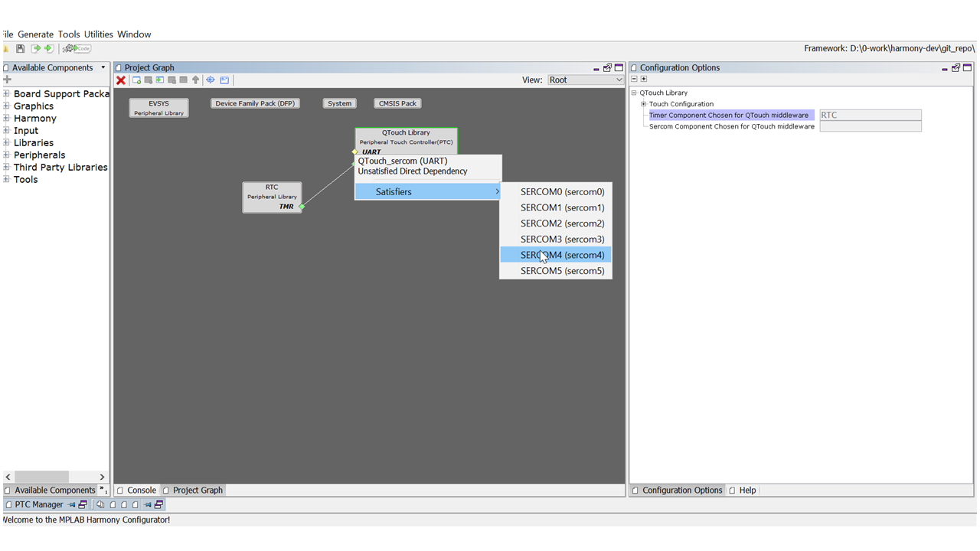Click the up arrow icon in graph toolbar
Screen dimensions: 980x551
196,80
